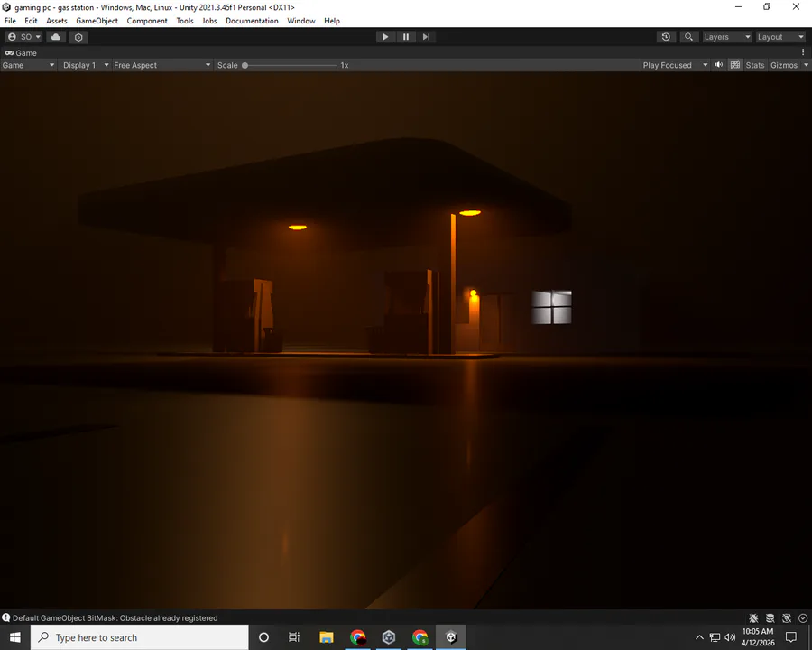Open File Explorer from taskbar
This screenshot has height=650, width=812.
[327, 637]
